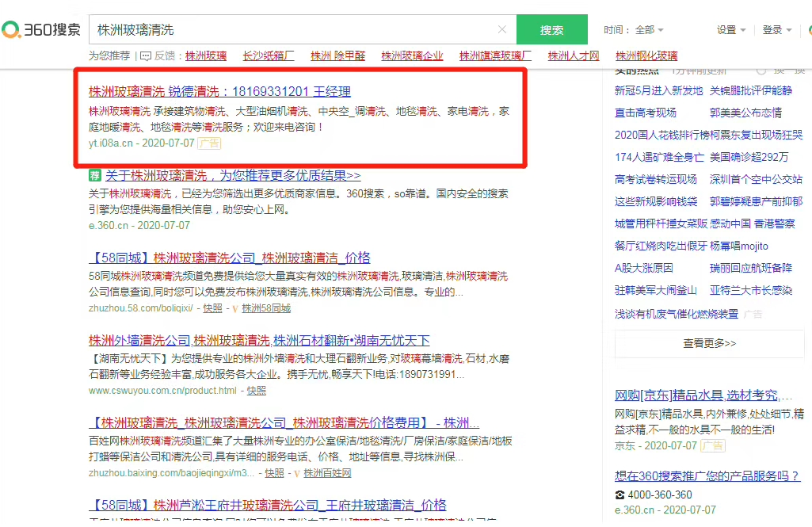Open 想在360搜索推广您的产品服务吗 link

[x=707, y=475]
